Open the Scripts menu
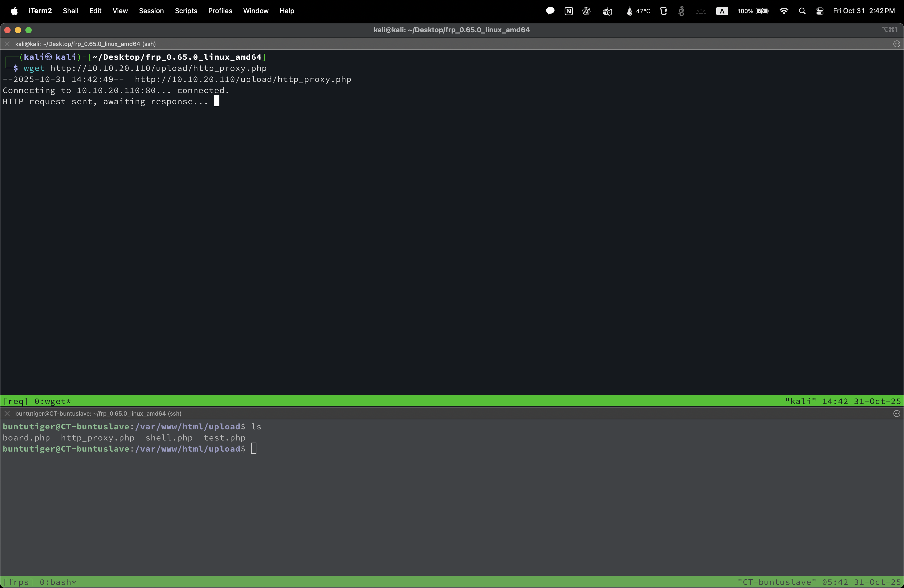Image resolution: width=904 pixels, height=588 pixels. [186, 11]
